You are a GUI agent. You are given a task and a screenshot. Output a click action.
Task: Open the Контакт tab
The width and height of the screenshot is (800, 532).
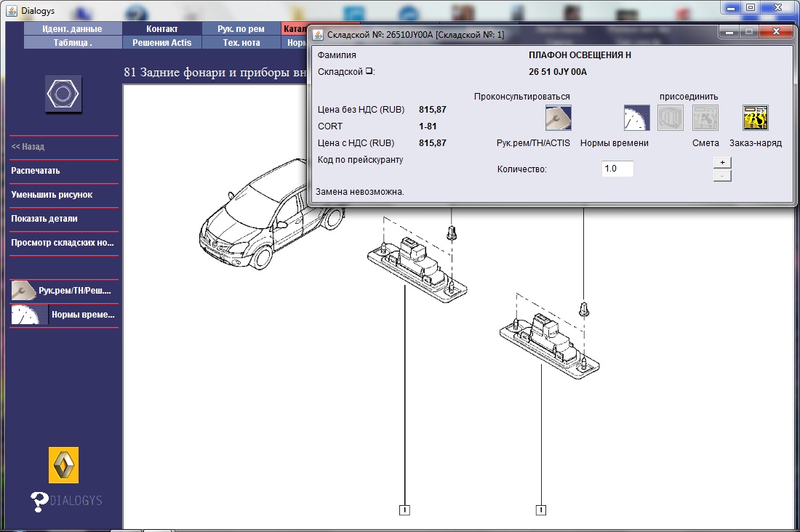click(x=161, y=28)
